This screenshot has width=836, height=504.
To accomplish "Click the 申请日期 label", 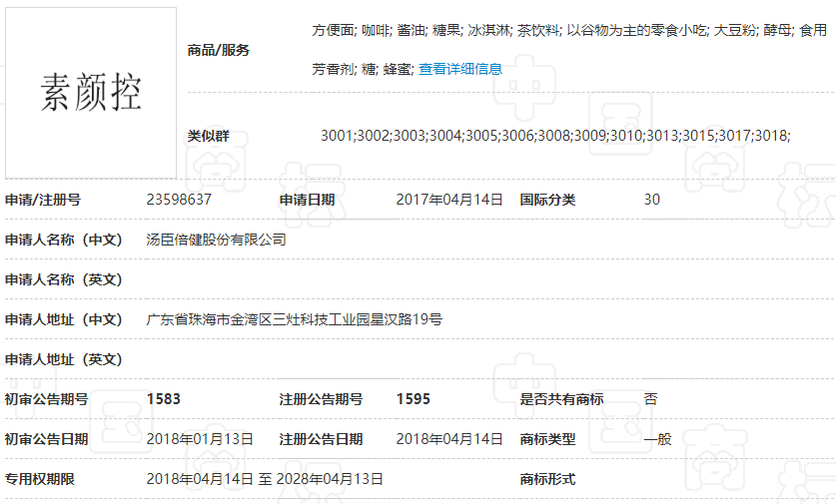I will 307,200.
